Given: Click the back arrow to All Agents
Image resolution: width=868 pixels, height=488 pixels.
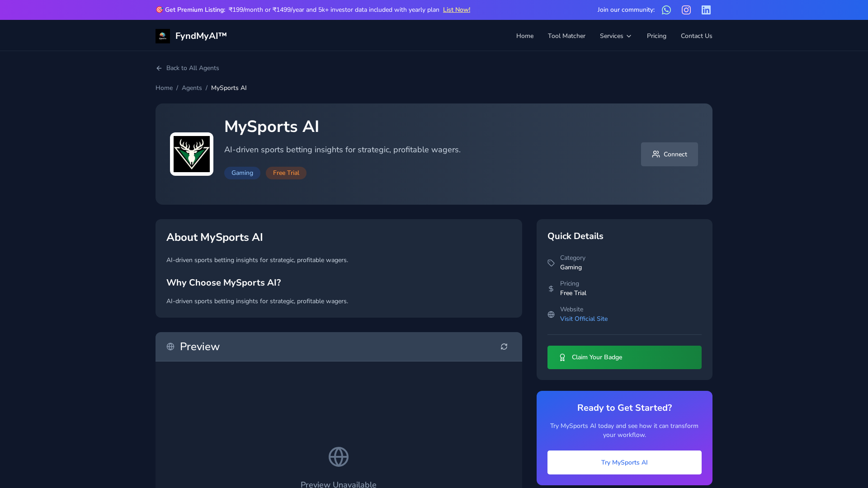Looking at the screenshot, I should 159,68.
